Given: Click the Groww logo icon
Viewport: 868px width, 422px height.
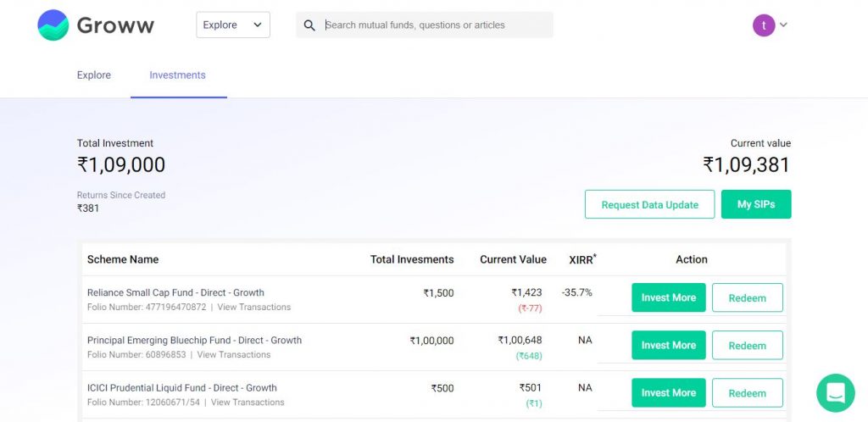Looking at the screenshot, I should (x=53, y=25).
